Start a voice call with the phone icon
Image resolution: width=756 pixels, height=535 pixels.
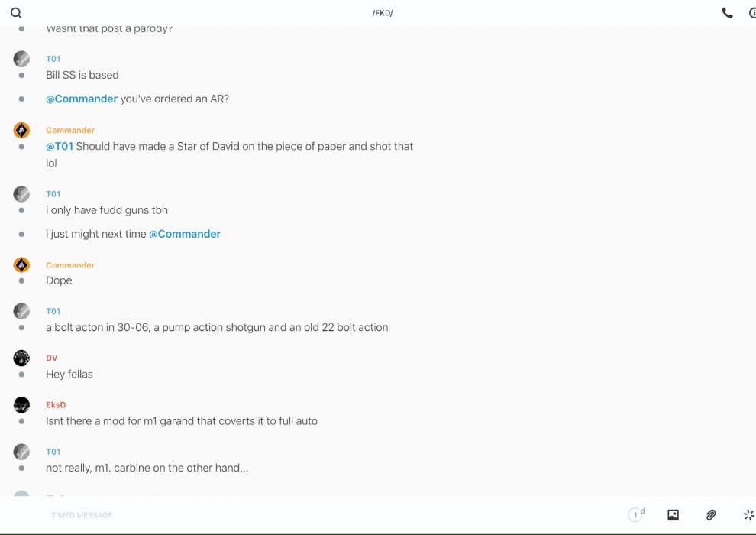[x=727, y=13]
